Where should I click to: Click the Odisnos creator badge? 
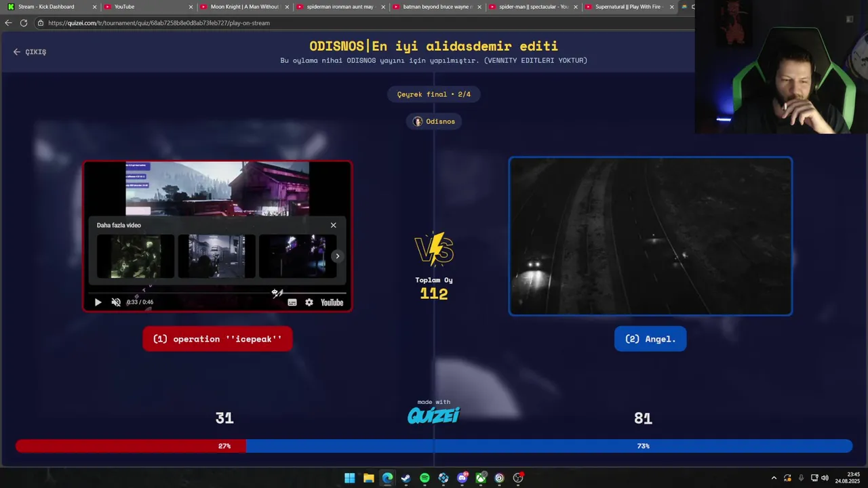click(435, 121)
